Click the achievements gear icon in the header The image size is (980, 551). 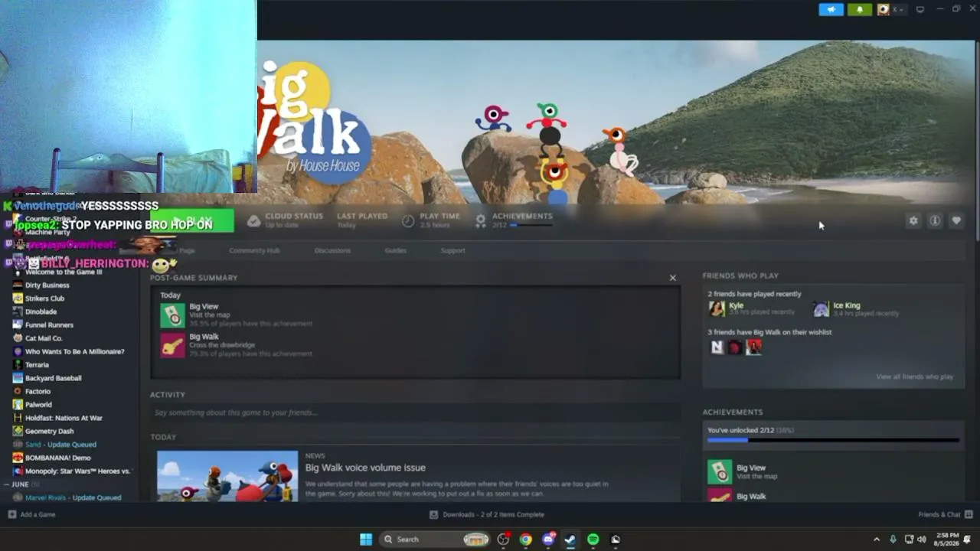[480, 220]
